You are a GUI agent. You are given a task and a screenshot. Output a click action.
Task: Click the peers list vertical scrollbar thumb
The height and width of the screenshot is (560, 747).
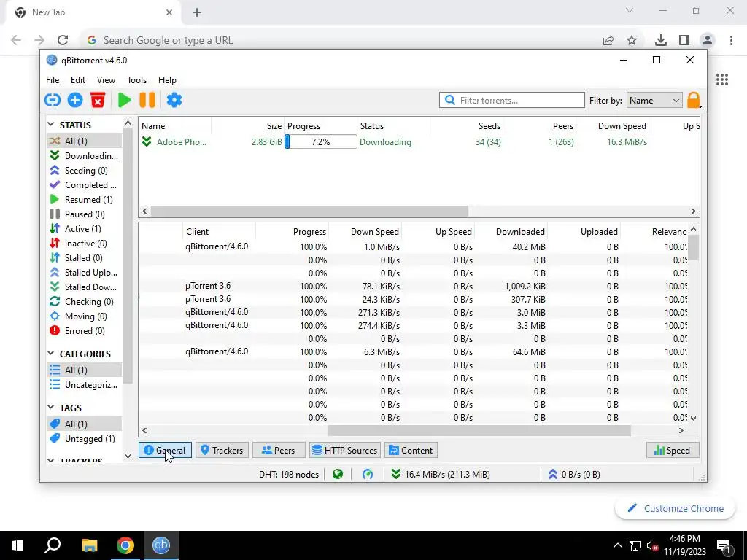[x=693, y=248]
